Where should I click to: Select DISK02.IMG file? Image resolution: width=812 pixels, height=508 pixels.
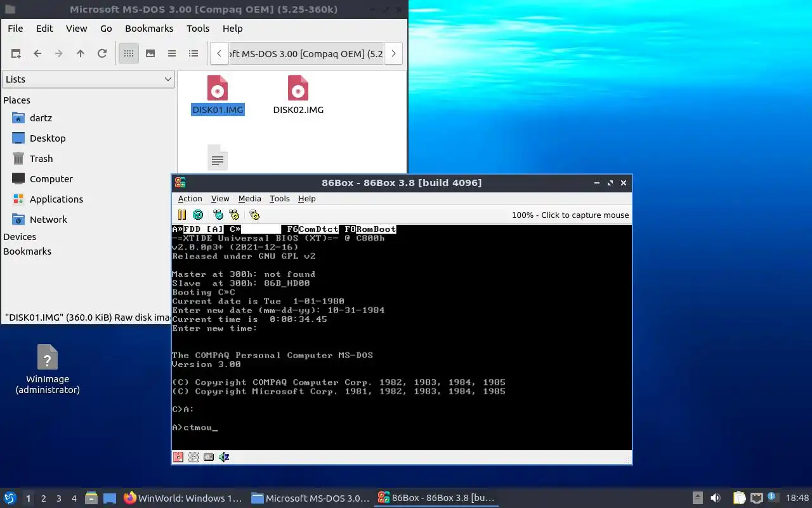(298, 95)
